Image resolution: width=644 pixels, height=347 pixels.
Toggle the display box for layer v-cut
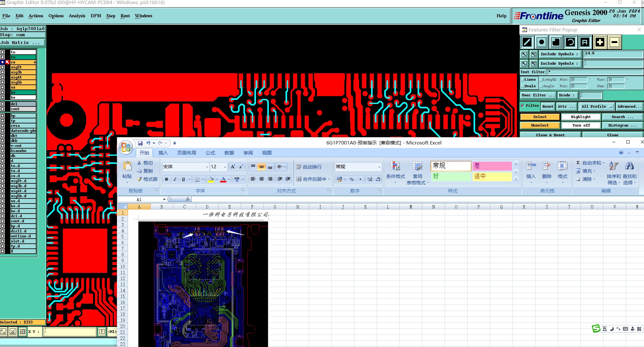click(x=3, y=146)
